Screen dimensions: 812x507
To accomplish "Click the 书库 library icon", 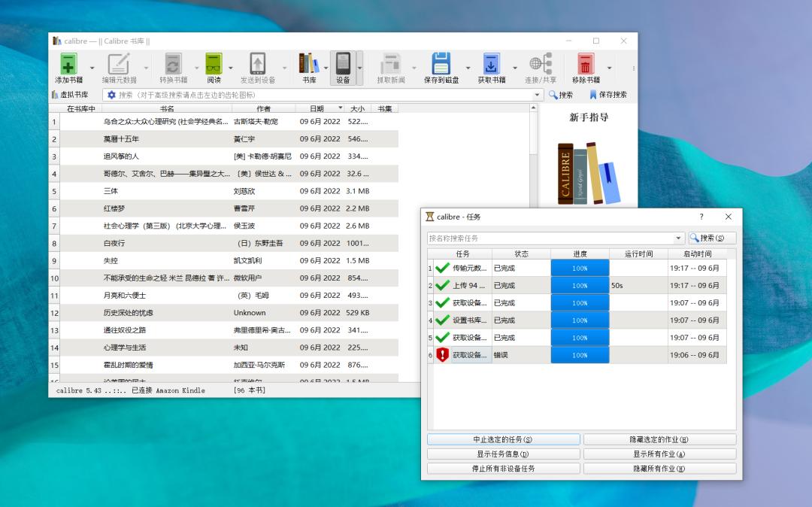I will [309, 64].
